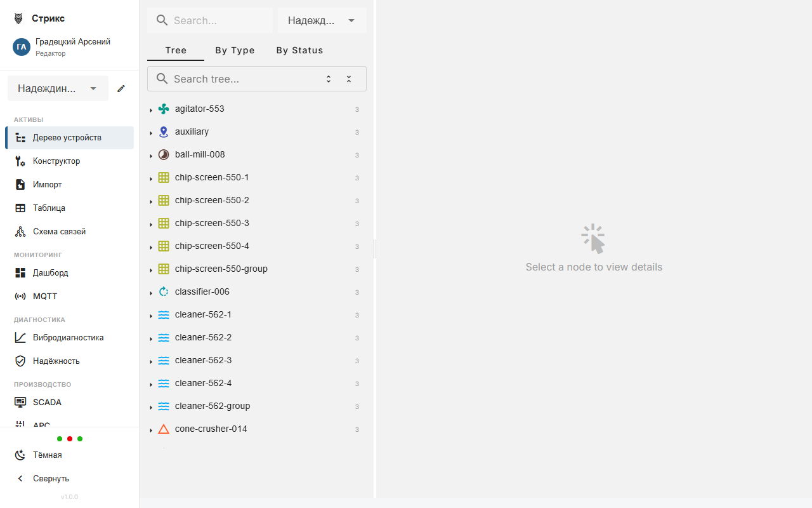This screenshot has height=508, width=812.
Task: Toggle the Тёмная dark theme
Action: click(47, 455)
